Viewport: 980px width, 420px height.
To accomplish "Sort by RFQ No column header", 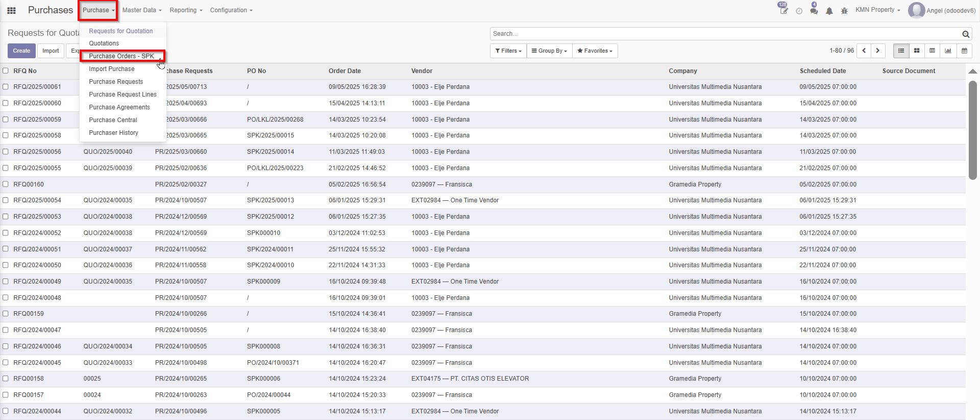I will (25, 71).
